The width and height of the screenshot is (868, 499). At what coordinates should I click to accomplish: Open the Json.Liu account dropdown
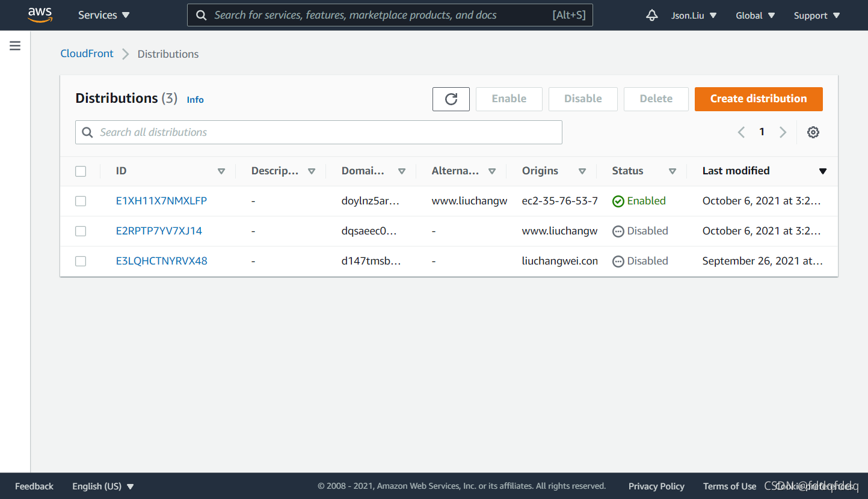(694, 16)
